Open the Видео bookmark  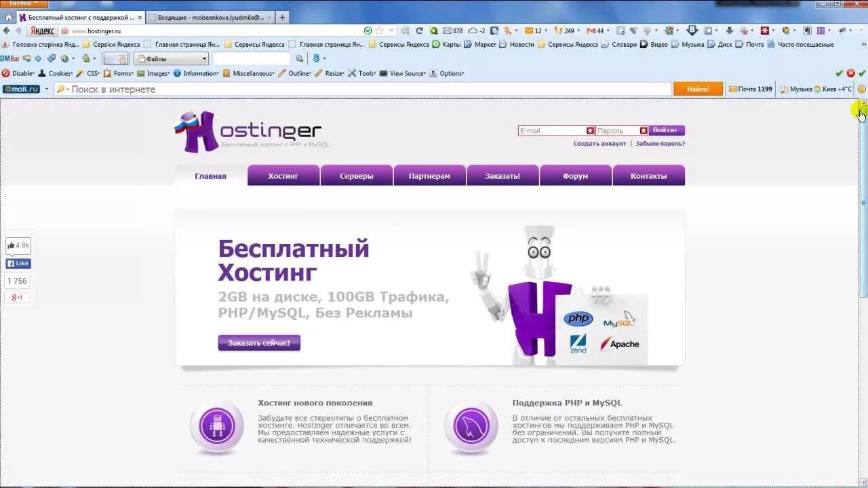point(654,45)
